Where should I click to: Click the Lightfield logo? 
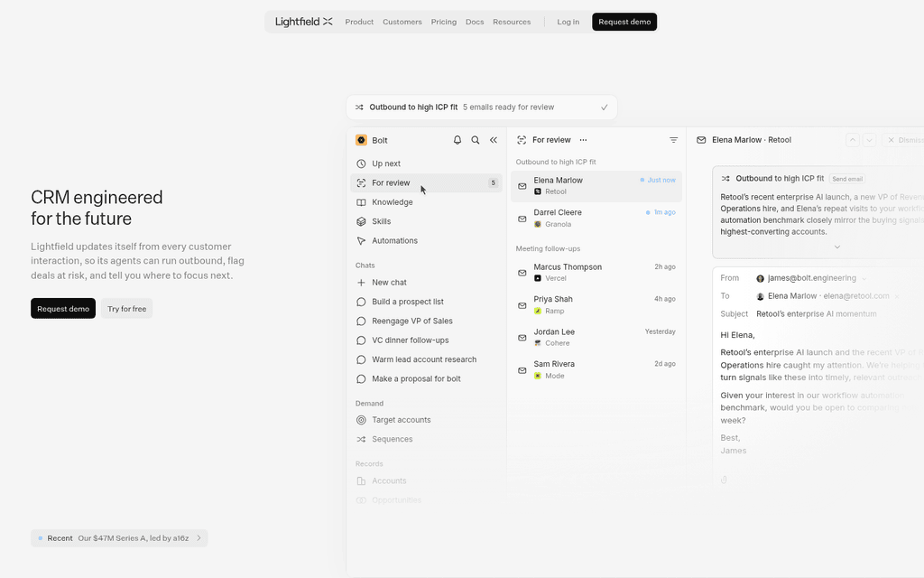303,22
